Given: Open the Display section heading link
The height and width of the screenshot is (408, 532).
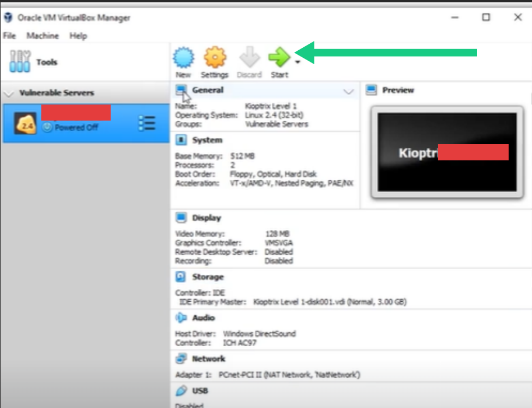Looking at the screenshot, I should [206, 218].
